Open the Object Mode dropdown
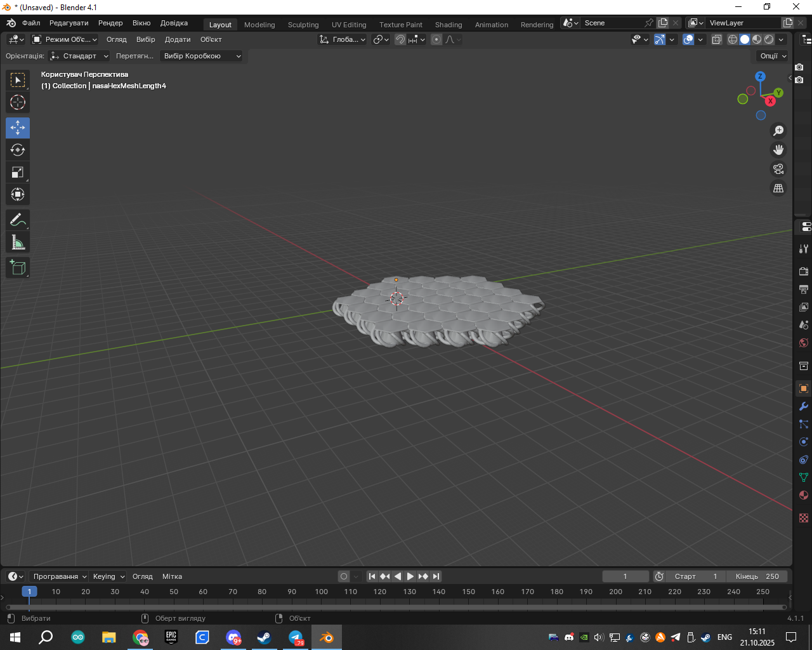This screenshot has width=812, height=650. (x=65, y=39)
